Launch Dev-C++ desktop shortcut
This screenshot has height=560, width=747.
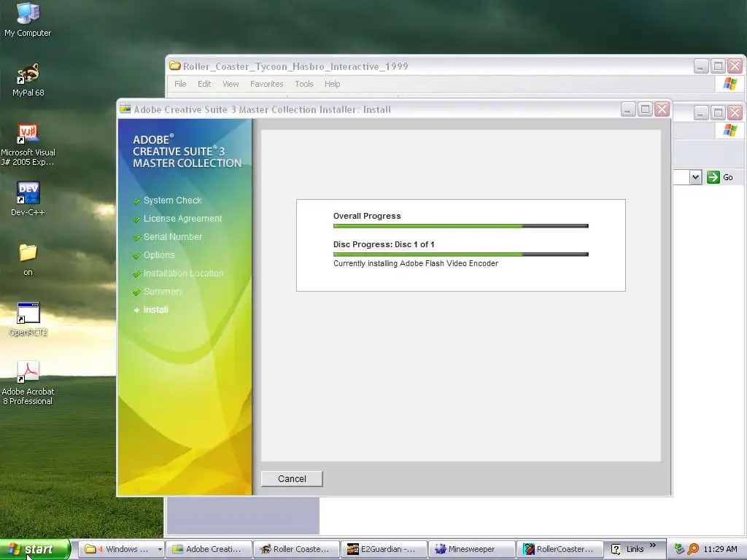tap(28, 198)
